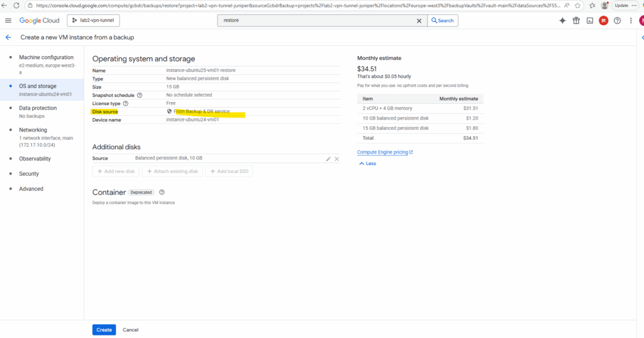This screenshot has height=338, width=644.
Task: Click the Total row in the estimate table
Action: coord(420,138)
